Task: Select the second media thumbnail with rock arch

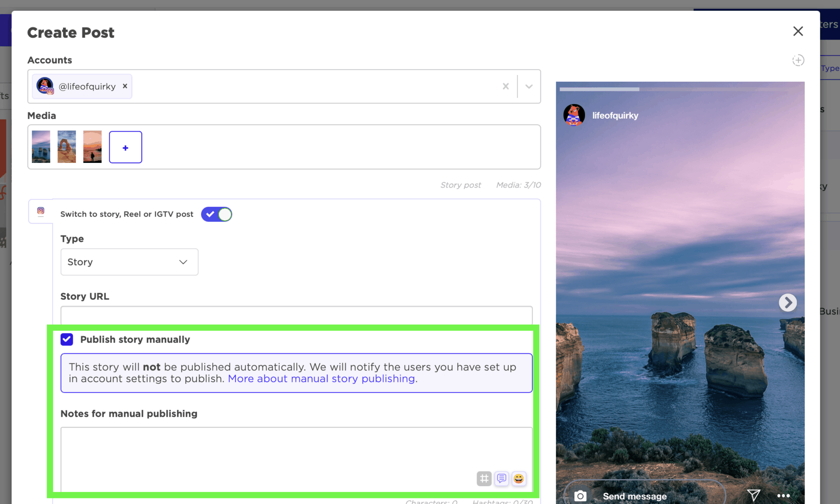Action: 67,147
